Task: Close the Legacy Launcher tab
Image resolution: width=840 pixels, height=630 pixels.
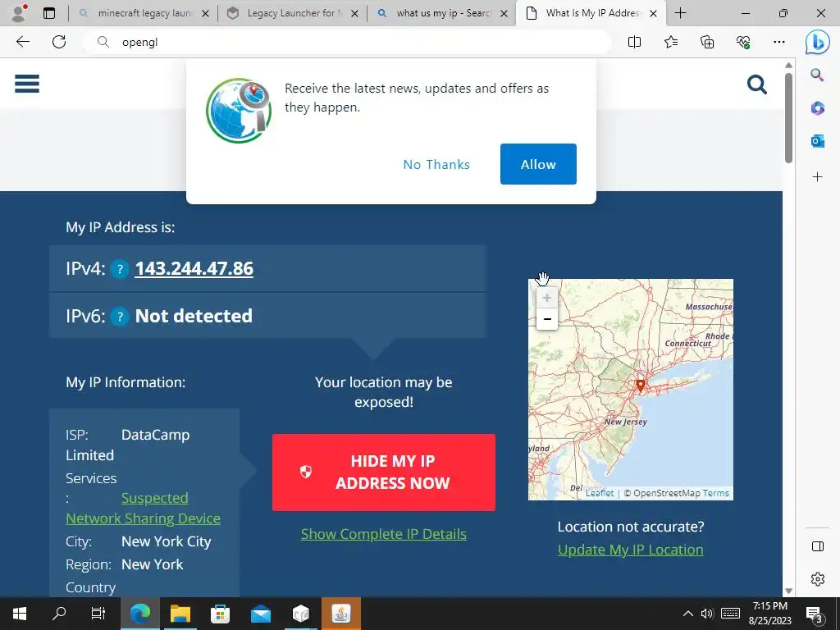Action: [x=354, y=13]
